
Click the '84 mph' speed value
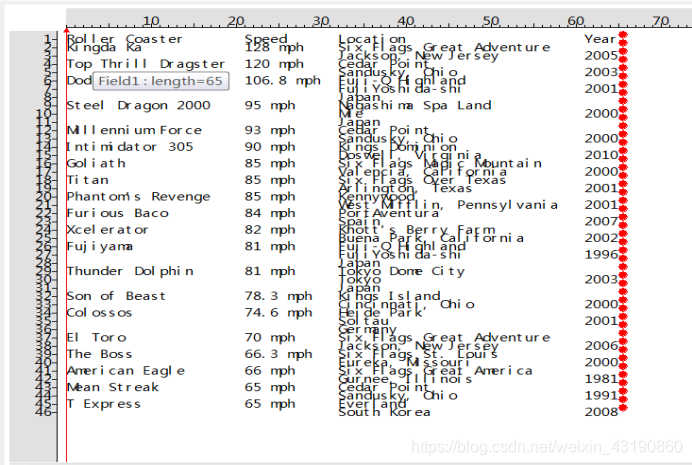click(270, 213)
